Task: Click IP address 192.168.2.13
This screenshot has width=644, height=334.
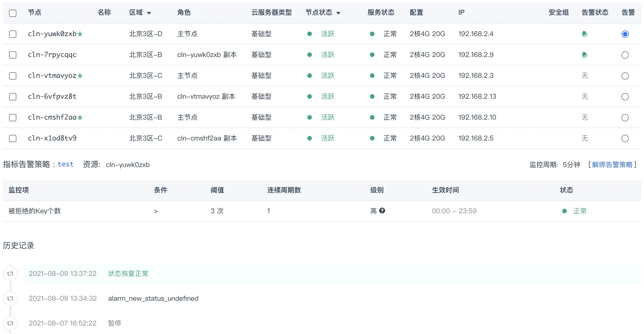Action: coord(477,96)
